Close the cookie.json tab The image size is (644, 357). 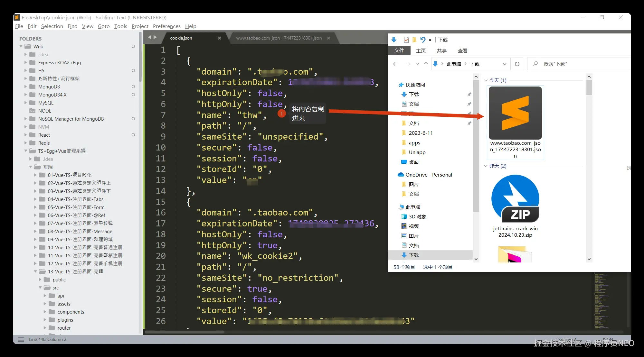click(x=219, y=38)
